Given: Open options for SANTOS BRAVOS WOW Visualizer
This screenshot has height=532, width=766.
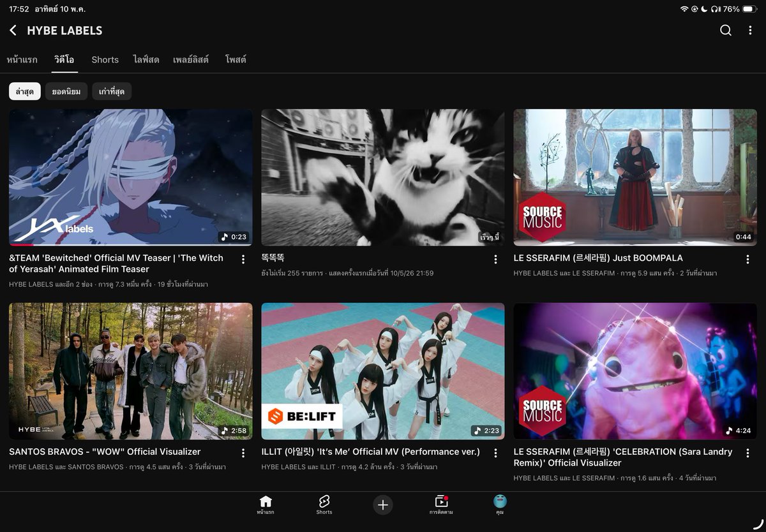Looking at the screenshot, I should (x=243, y=453).
